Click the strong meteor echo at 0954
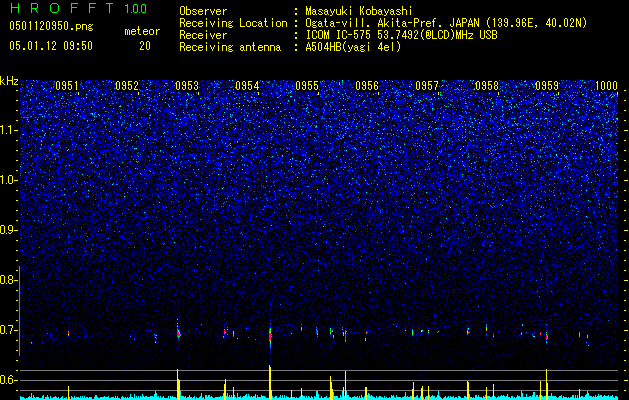Screen dimensions: 629x400 [x=270, y=335]
